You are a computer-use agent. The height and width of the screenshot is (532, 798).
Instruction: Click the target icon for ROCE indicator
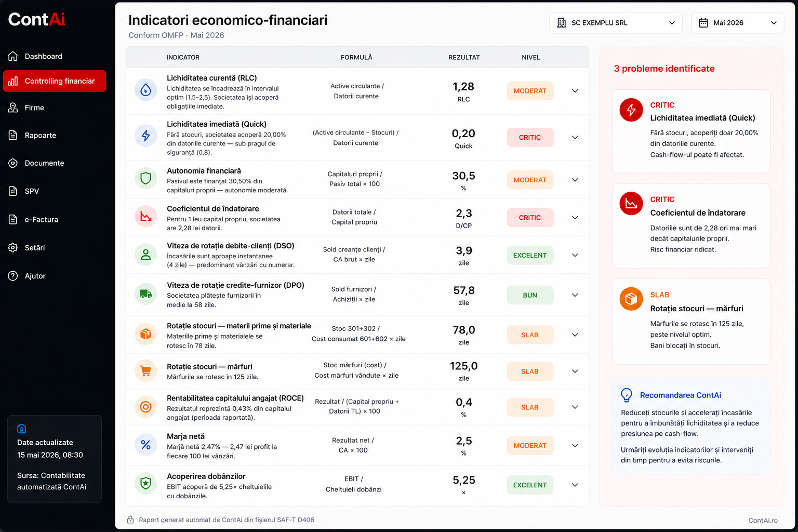pyautogui.click(x=146, y=407)
